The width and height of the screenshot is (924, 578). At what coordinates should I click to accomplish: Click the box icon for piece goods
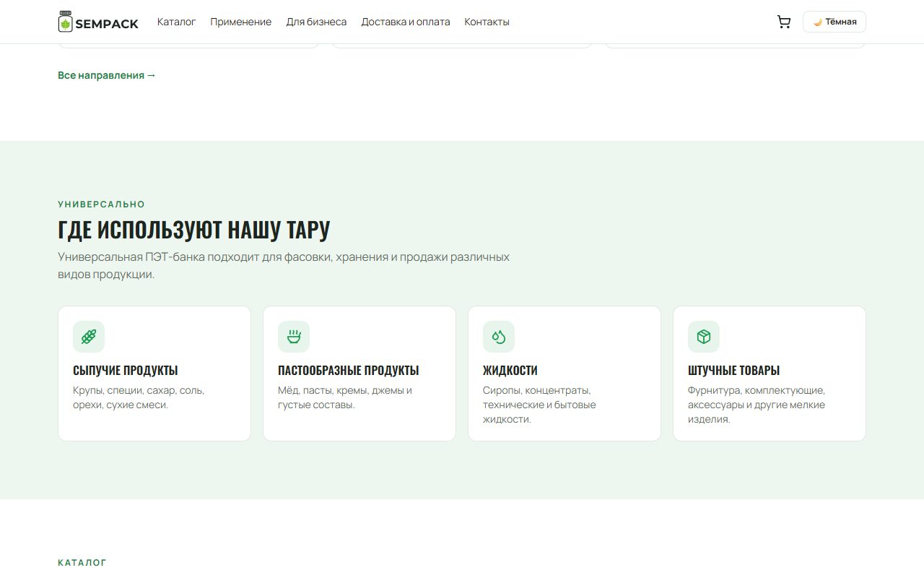point(704,337)
